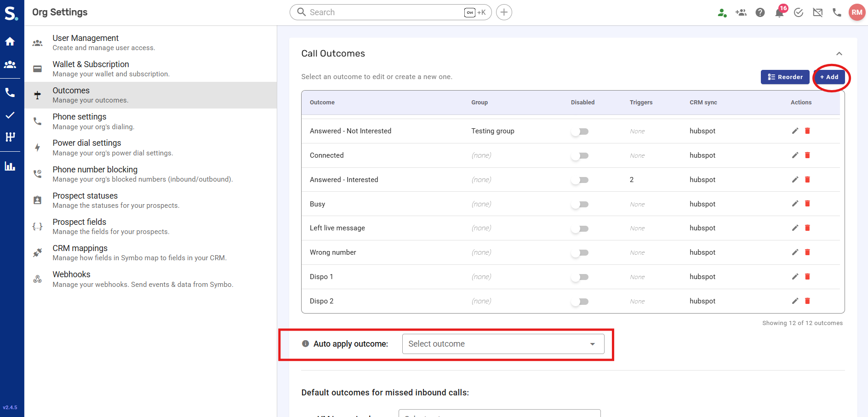The image size is (868, 417).
Task: Edit the Connected outcome with the pencil
Action: 795,155
